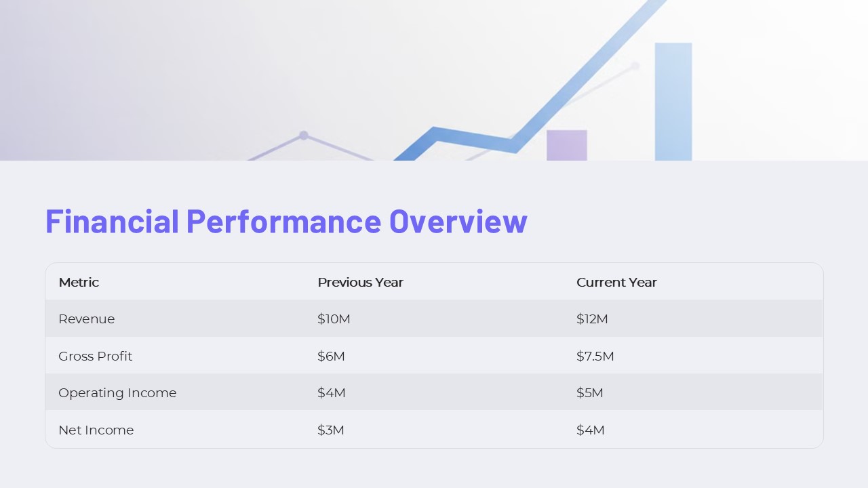868x488 pixels.
Task: Click the tall light blue bar graphic
Action: [673, 102]
